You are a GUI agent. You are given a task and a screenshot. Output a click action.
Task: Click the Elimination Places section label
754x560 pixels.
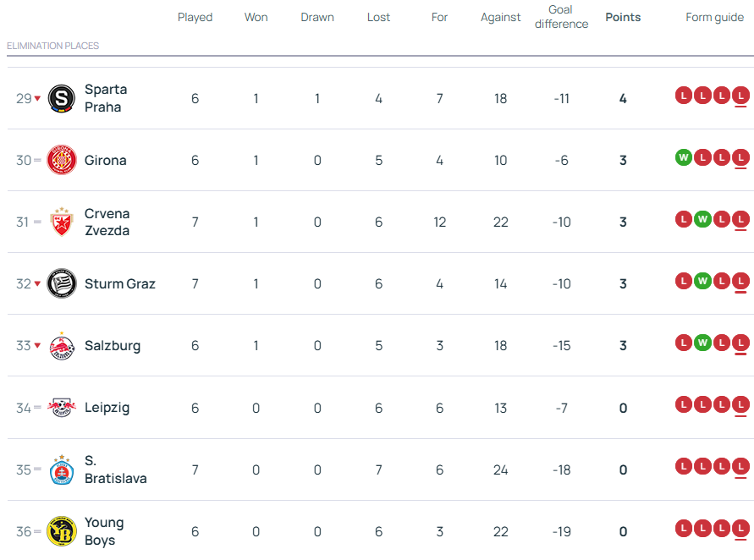point(52,46)
